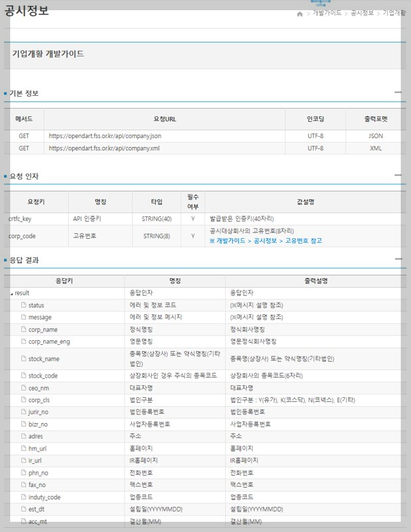Click the file icon beside stock_code

point(23,376)
